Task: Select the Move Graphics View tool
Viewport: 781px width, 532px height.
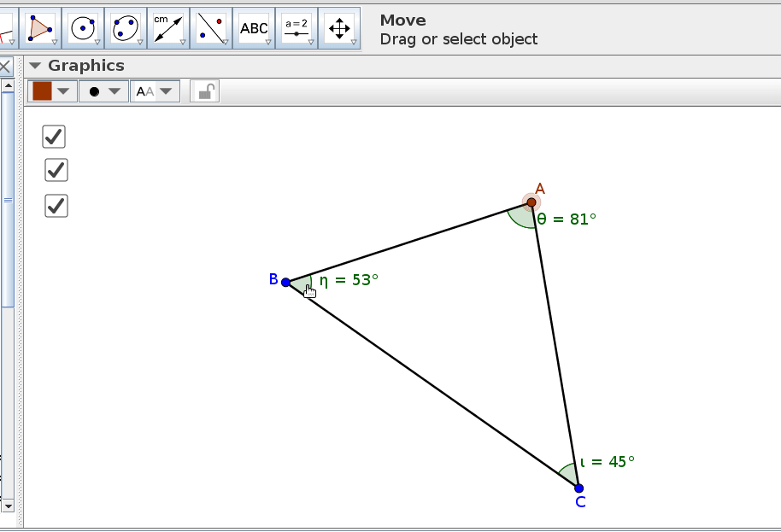Action: coord(339,28)
